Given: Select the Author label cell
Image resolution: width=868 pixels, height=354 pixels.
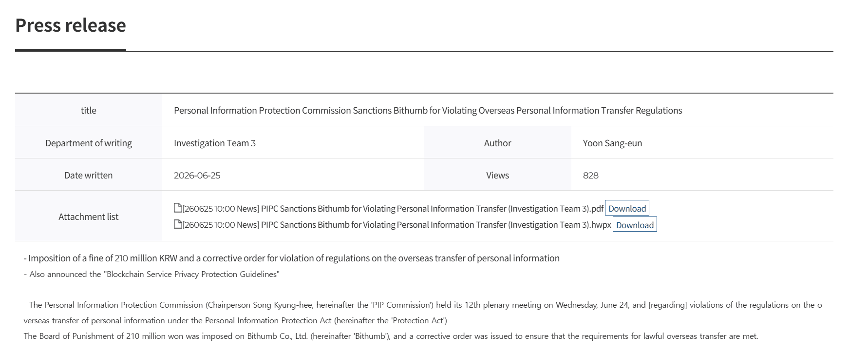Looking at the screenshot, I should (497, 143).
